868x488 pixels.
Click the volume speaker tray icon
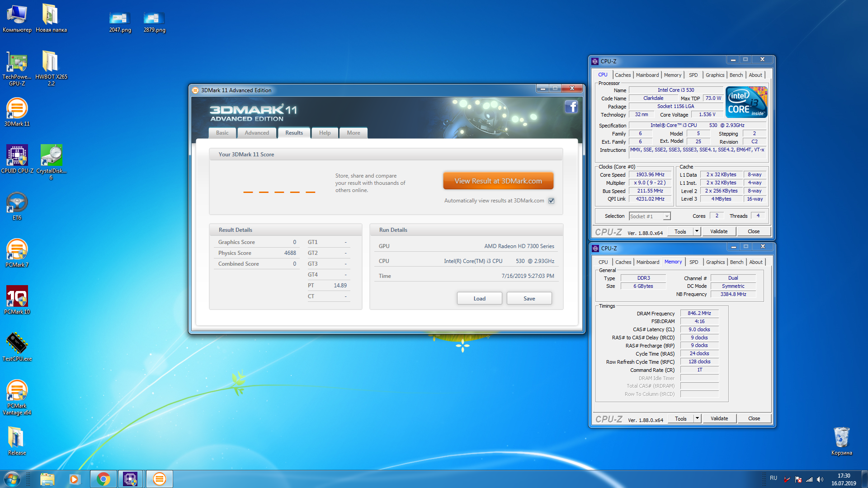820,479
